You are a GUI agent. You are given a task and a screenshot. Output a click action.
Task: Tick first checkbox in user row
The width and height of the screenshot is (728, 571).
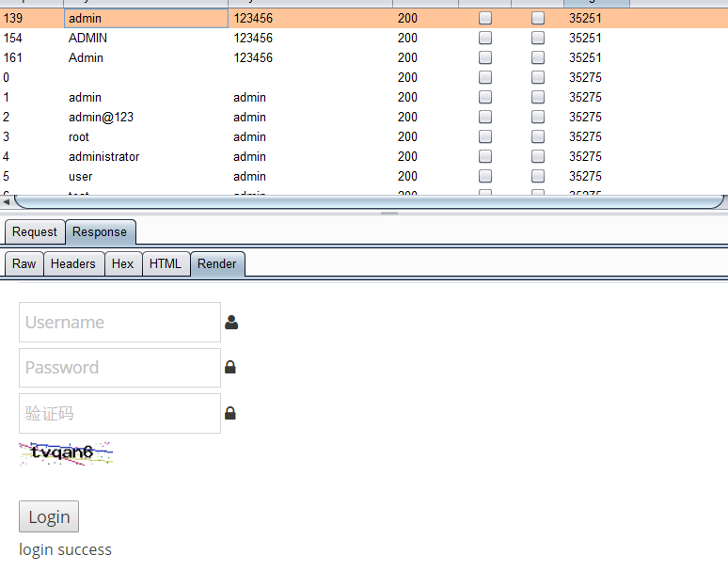pos(485,176)
